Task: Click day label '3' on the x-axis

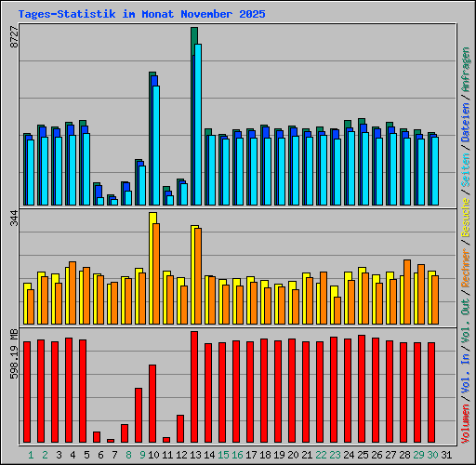Action: pos(59,455)
